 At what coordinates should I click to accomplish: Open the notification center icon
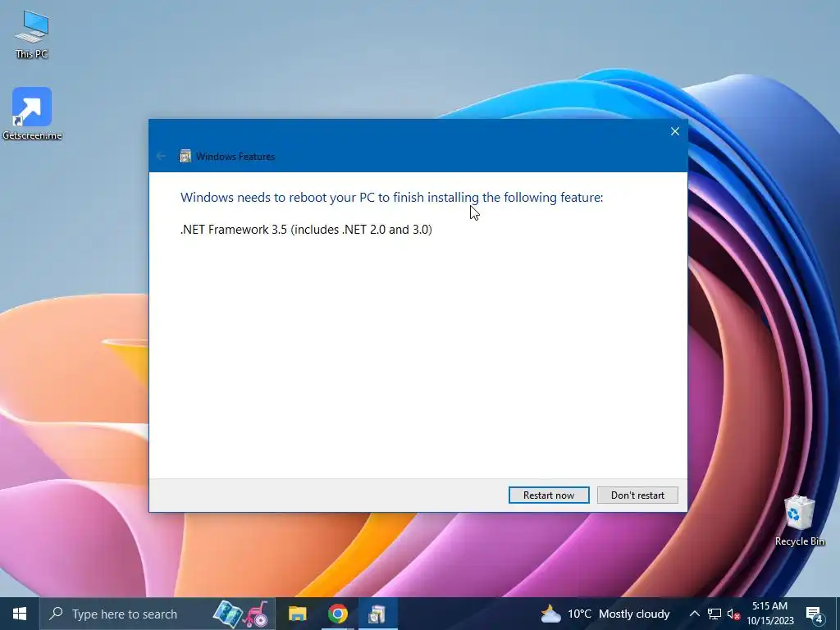click(x=814, y=614)
